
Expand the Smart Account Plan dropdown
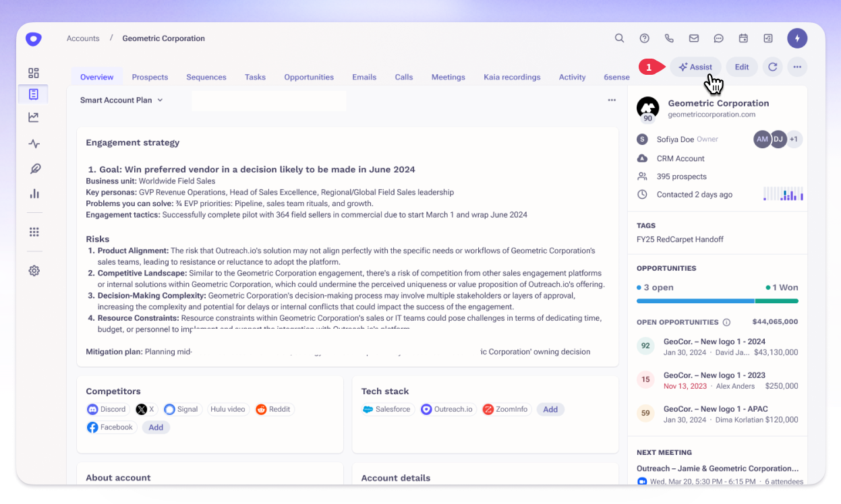(x=121, y=100)
